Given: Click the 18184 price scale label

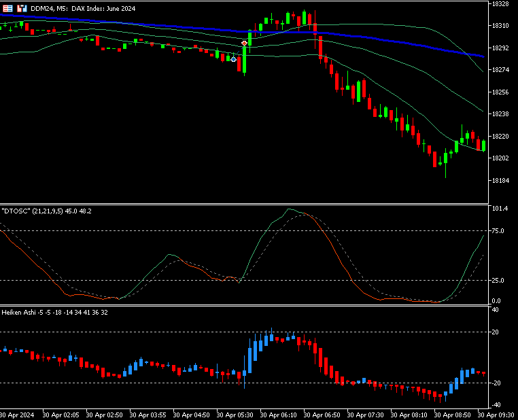Looking at the screenshot, I should tap(500, 180).
